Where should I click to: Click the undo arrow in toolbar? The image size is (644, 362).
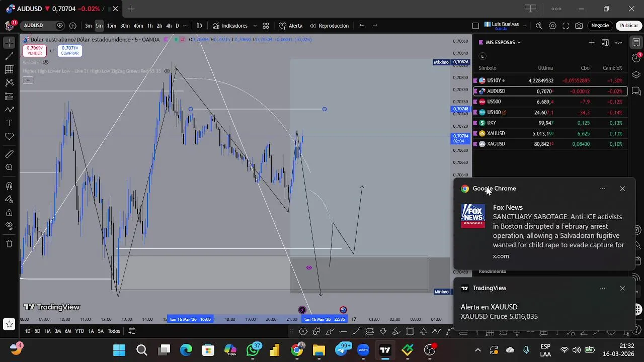click(x=362, y=26)
